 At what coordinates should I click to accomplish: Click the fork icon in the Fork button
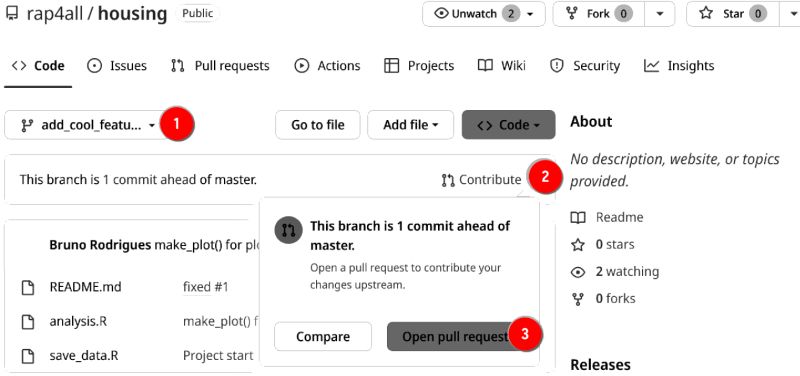(x=572, y=14)
